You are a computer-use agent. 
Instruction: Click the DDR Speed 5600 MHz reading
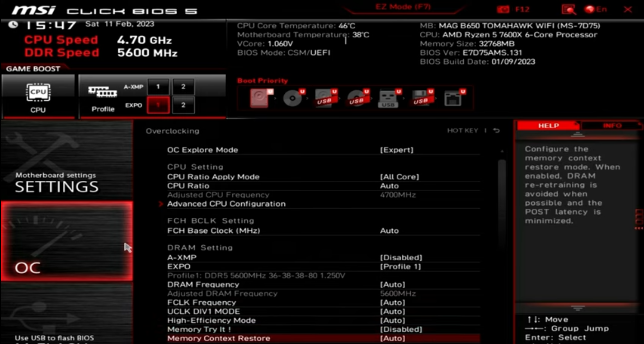click(101, 53)
